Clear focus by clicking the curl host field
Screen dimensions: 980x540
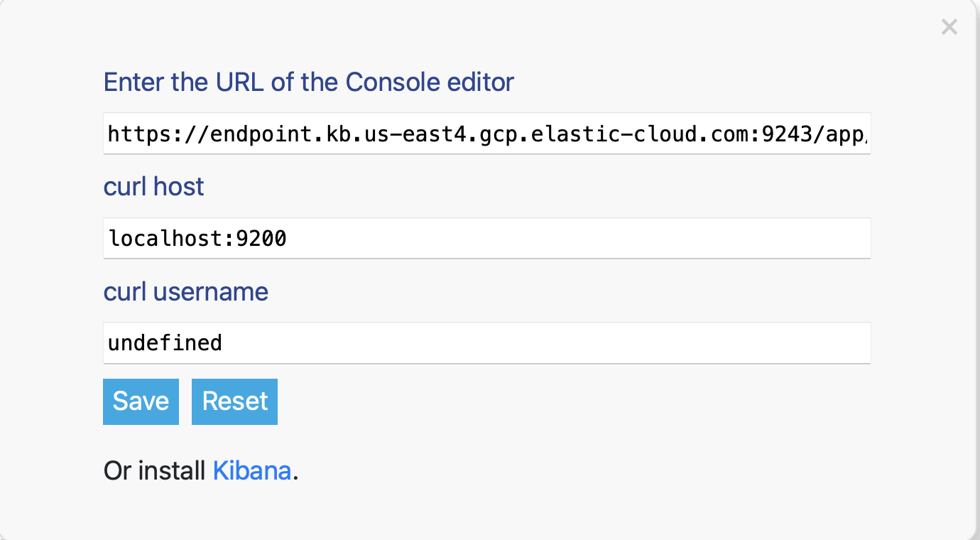(487, 238)
